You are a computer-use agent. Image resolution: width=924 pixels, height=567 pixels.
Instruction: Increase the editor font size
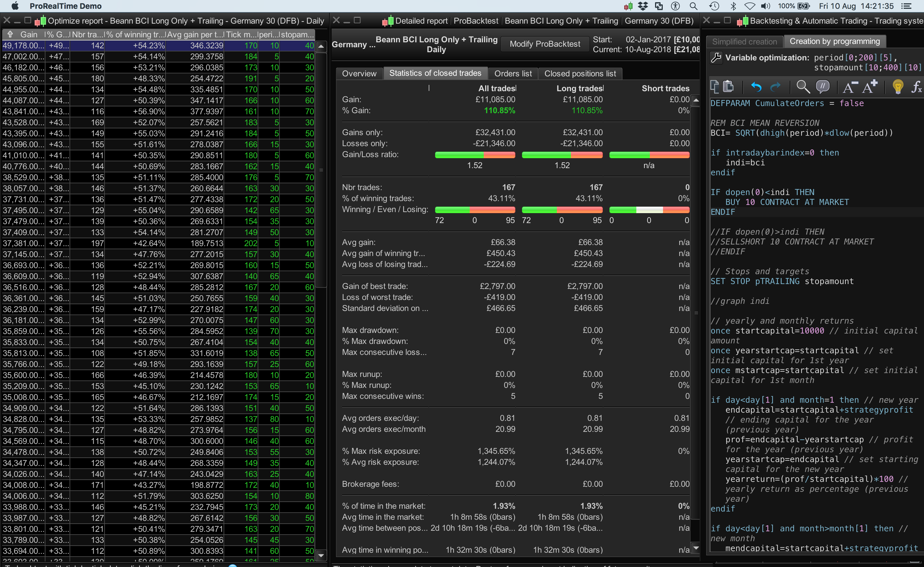pos(870,87)
